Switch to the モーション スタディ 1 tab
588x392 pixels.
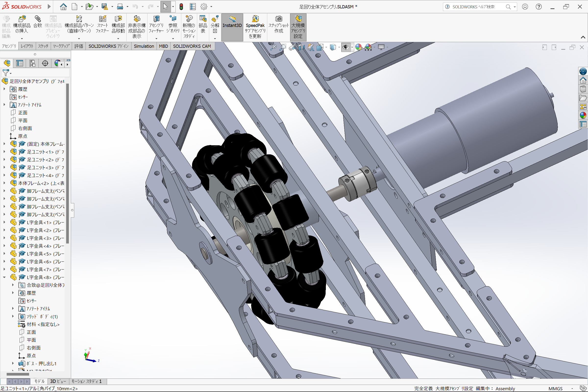click(87, 381)
